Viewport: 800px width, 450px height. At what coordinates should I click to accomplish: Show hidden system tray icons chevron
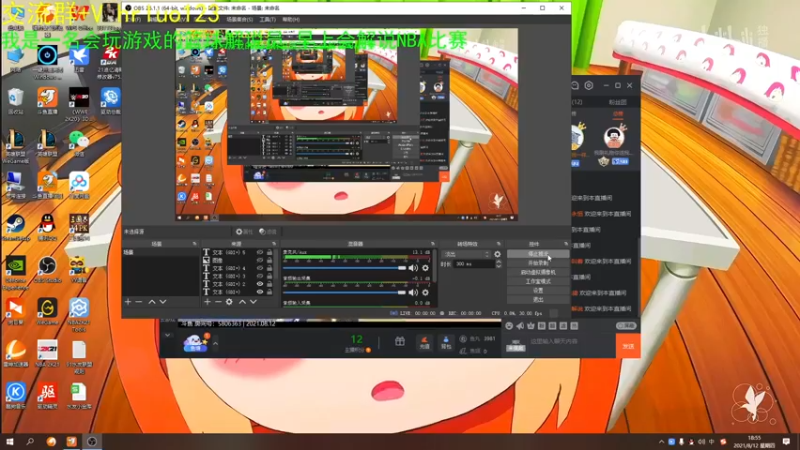click(661, 442)
